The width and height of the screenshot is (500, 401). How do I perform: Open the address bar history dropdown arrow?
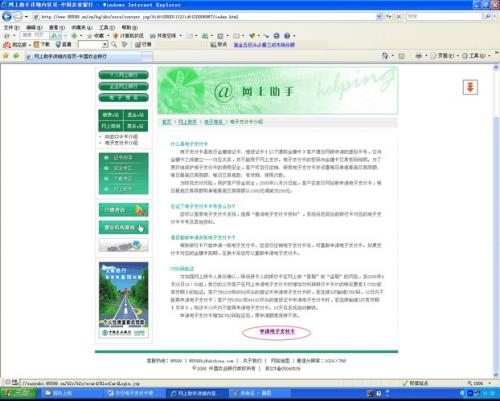(x=379, y=16)
